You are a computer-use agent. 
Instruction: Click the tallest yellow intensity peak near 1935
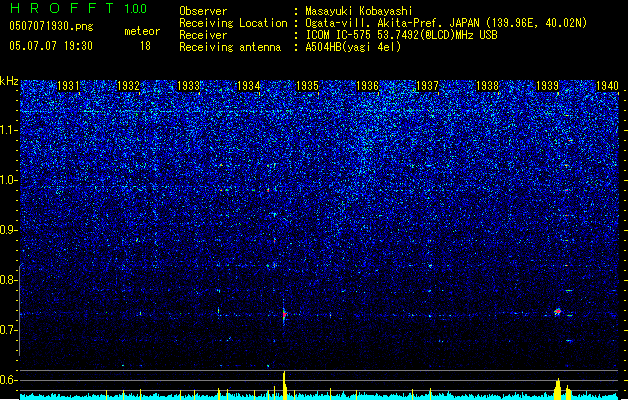click(x=284, y=386)
